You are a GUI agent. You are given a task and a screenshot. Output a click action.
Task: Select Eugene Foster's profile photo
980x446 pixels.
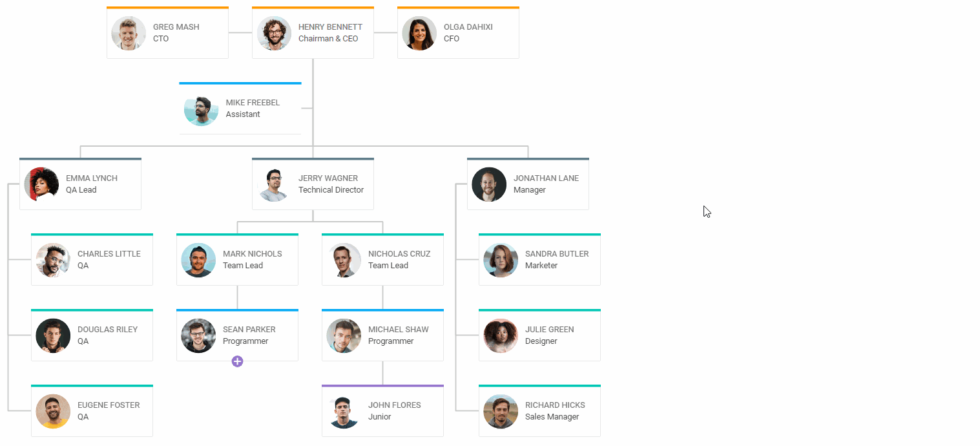[x=53, y=412]
